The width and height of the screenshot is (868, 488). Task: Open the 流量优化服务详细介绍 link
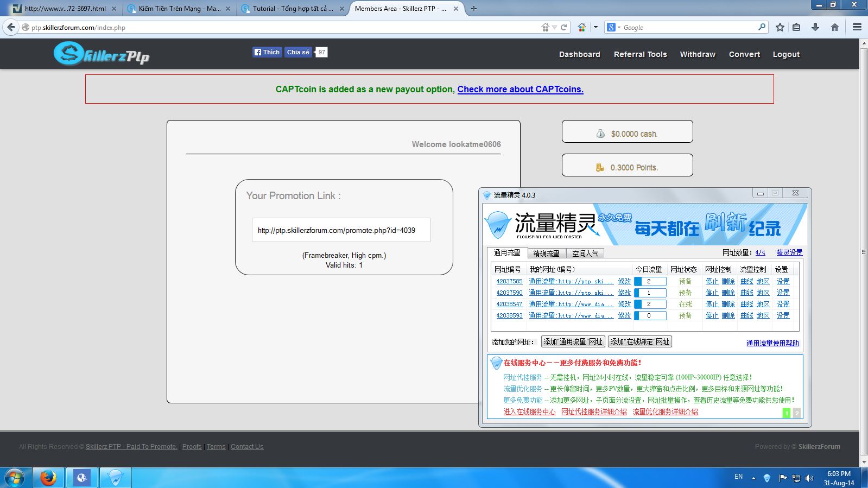665,412
